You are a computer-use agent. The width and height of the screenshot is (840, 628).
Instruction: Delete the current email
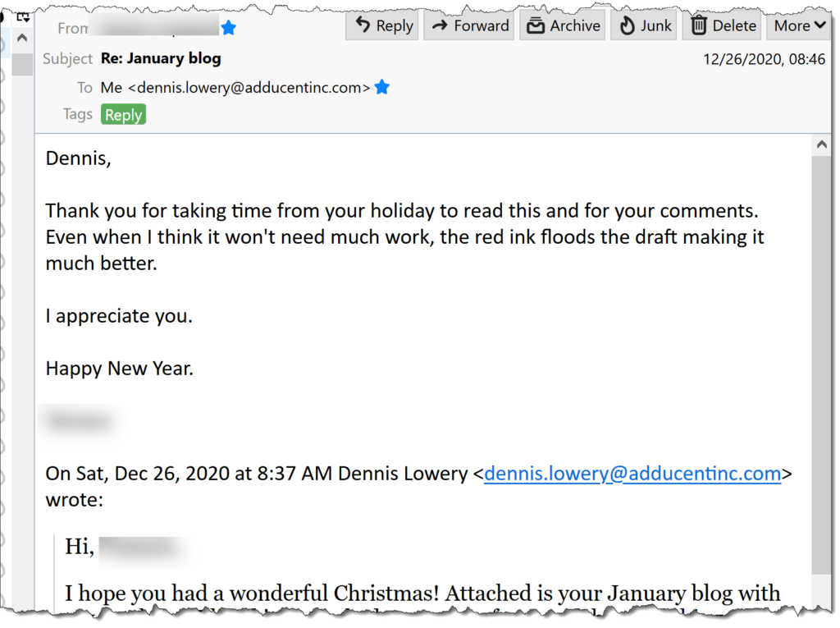722,25
